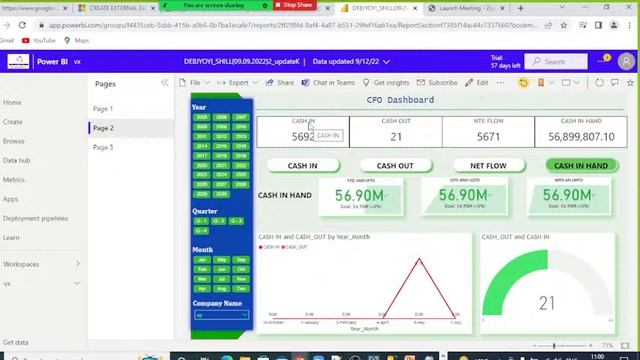This screenshot has width=640, height=360.
Task: Expand the Data updated 9/12/22 dropdown
Action: tap(351, 62)
